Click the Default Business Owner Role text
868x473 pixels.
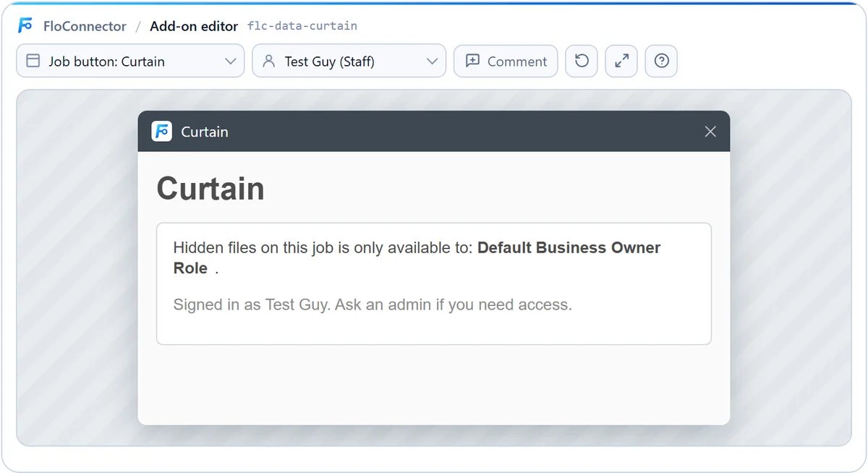[417, 257]
